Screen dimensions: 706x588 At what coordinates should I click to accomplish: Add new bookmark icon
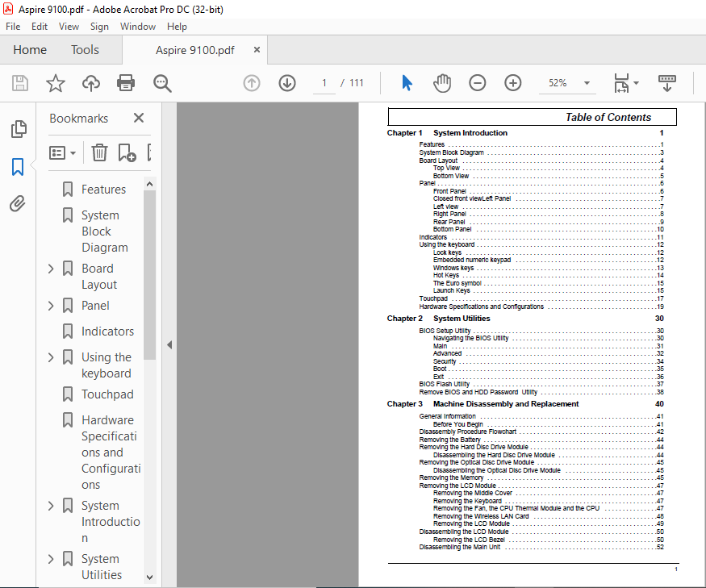click(x=127, y=152)
